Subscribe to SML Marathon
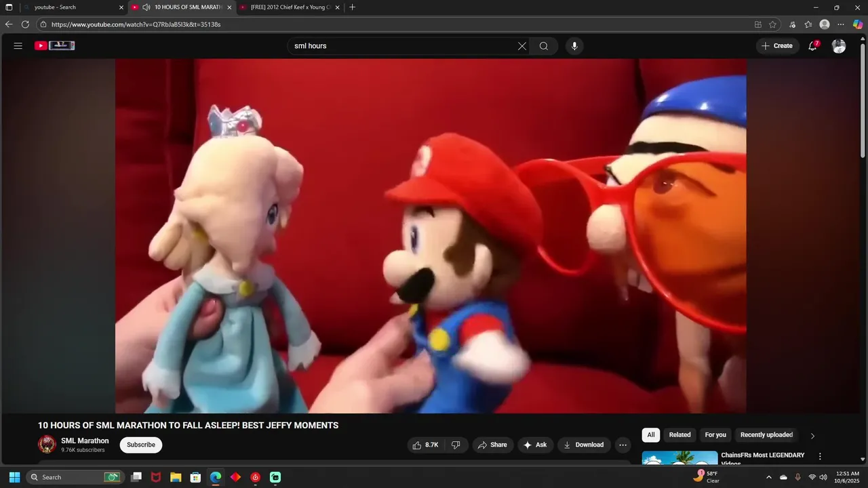868x488 pixels. [141, 445]
